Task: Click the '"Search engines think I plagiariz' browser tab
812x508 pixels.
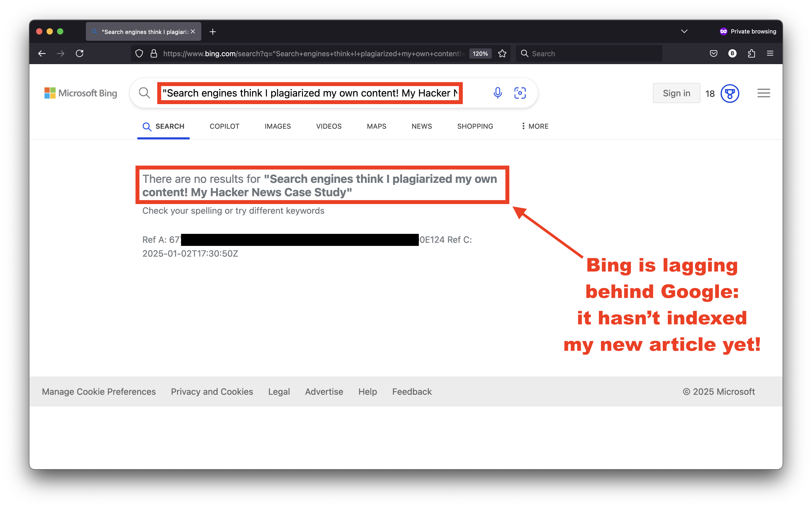Action: 143,32
